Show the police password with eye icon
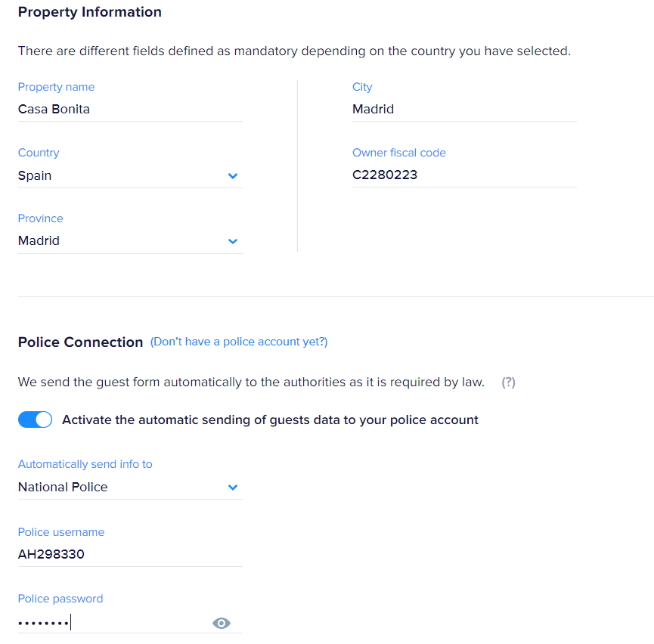This screenshot has width=654, height=644. [222, 624]
